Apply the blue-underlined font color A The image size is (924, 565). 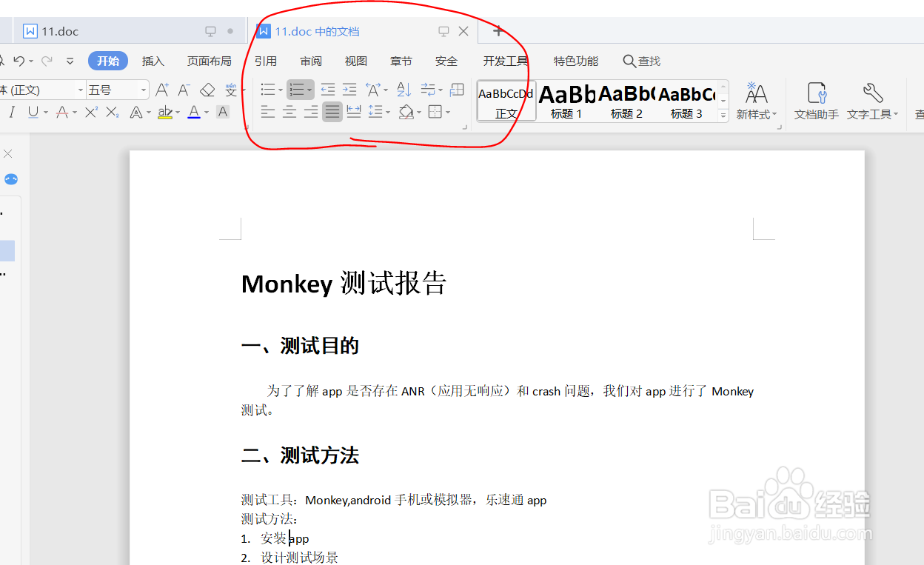point(193,112)
